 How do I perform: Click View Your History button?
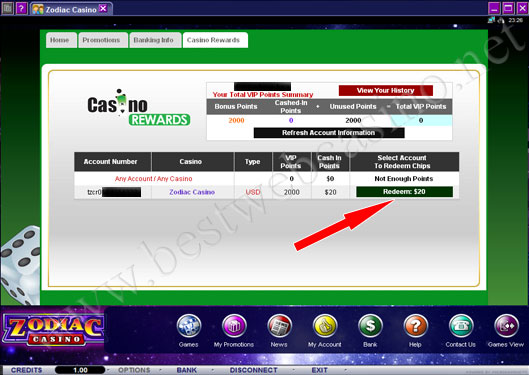pos(386,90)
